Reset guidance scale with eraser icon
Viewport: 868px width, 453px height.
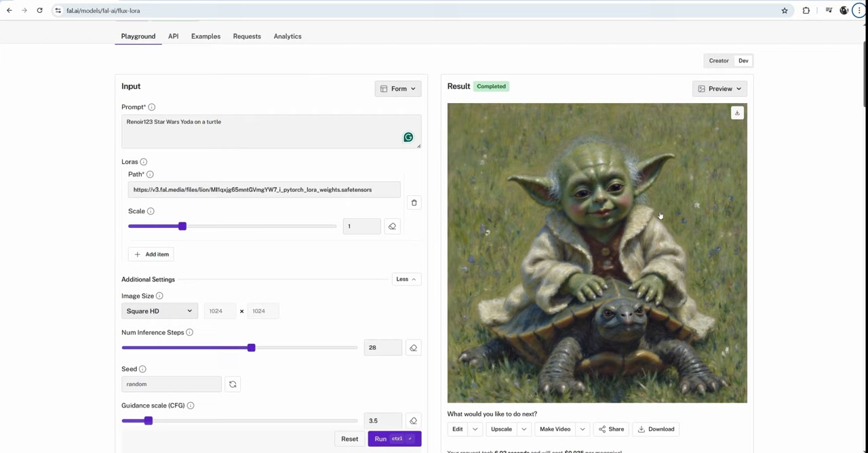[413, 421]
